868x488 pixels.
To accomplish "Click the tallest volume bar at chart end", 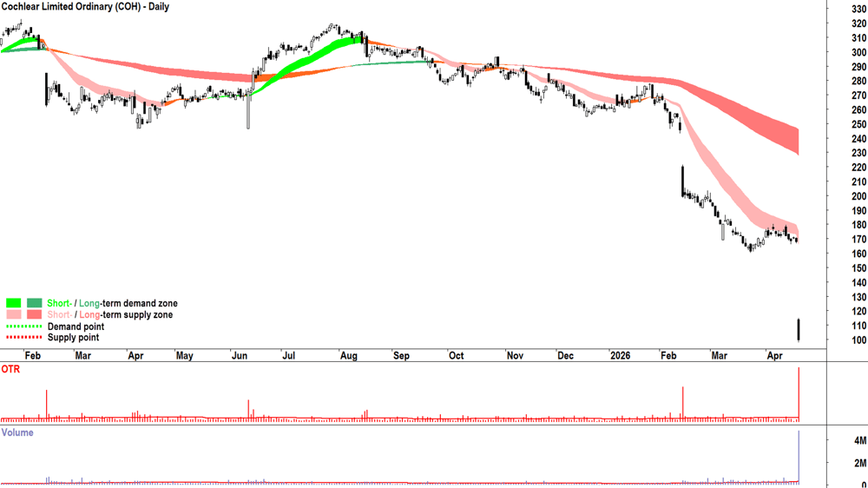I will [799, 457].
